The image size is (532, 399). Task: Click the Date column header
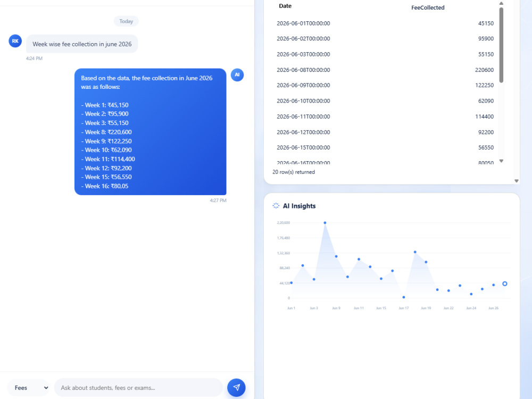[285, 6]
